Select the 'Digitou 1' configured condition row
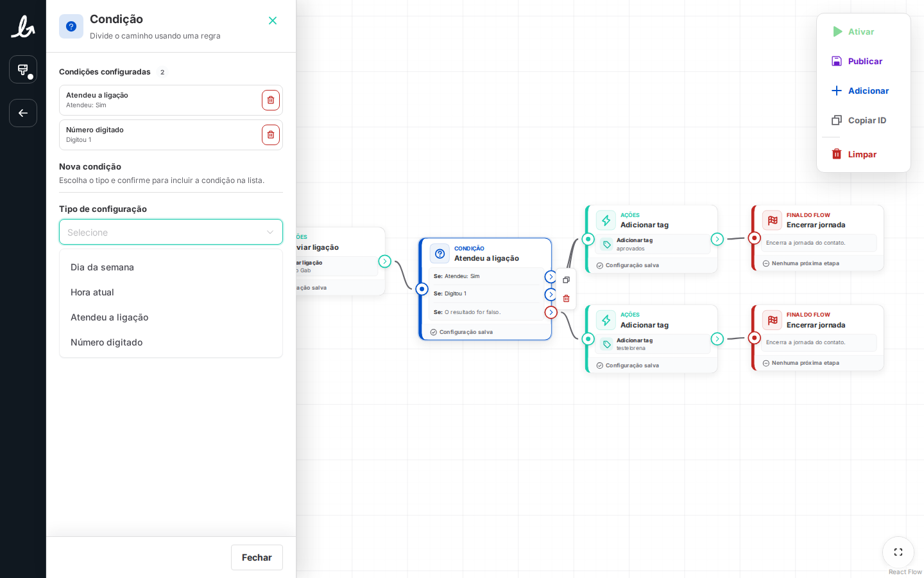 click(171, 135)
